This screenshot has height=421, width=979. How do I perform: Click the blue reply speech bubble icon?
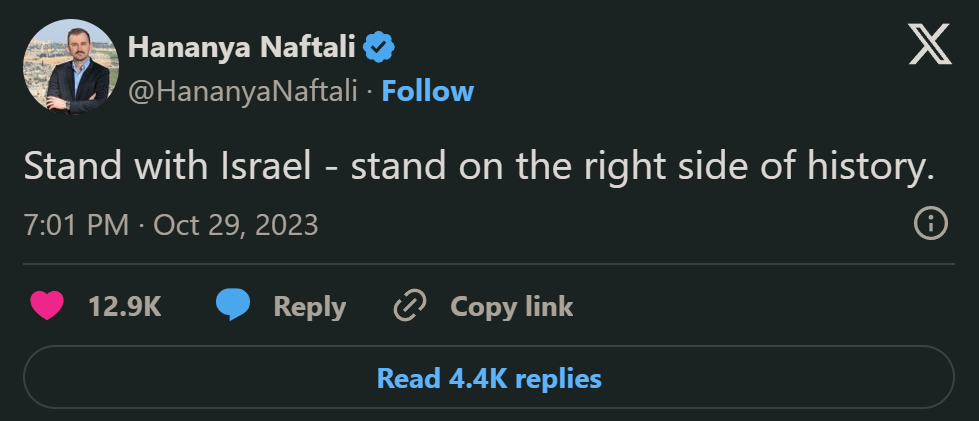[x=232, y=306]
